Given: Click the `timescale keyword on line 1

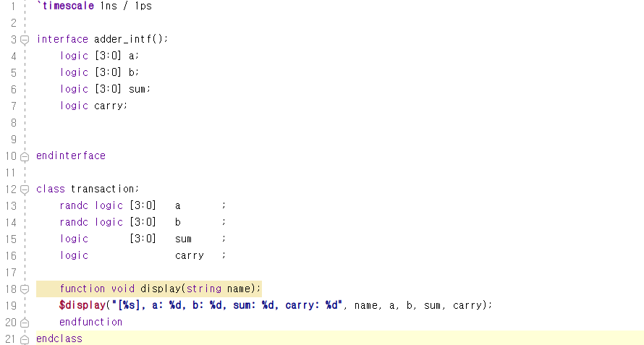Looking at the screenshot, I should (65, 6).
